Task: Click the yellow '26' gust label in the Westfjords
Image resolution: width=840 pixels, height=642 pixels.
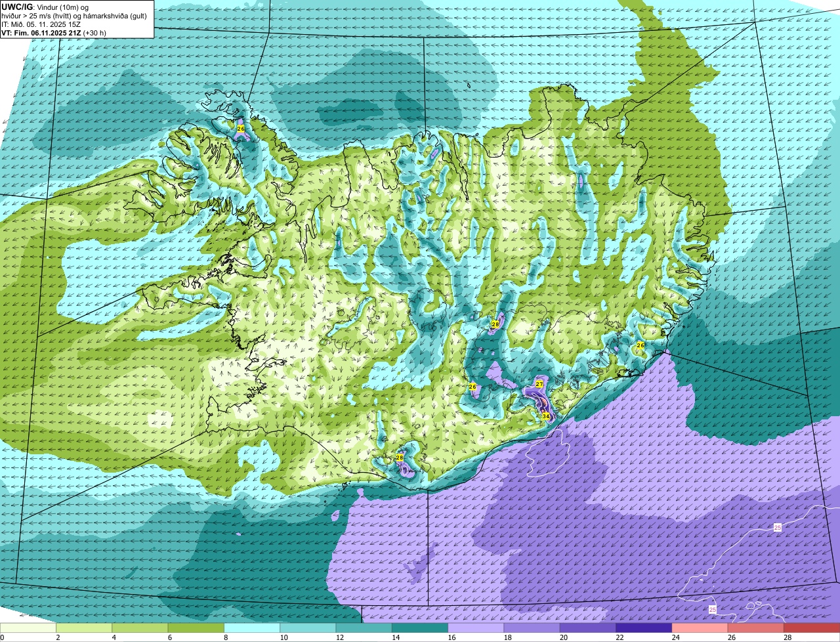Action: click(x=241, y=129)
